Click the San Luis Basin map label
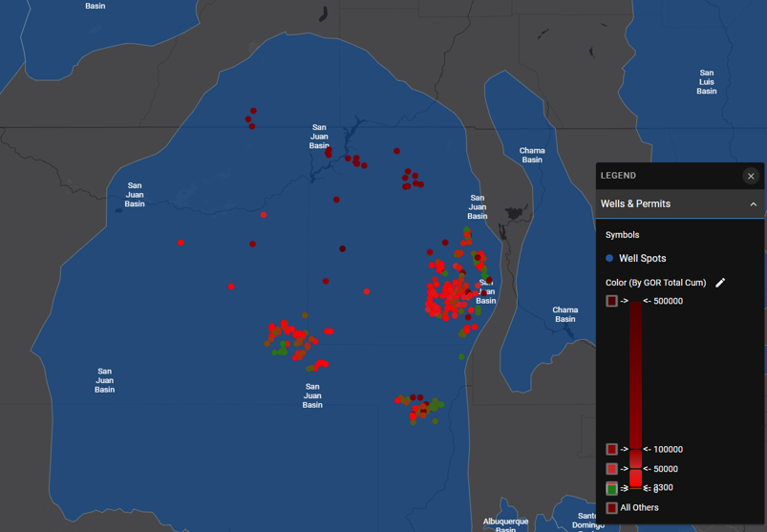The width and height of the screenshot is (767, 532). point(706,82)
